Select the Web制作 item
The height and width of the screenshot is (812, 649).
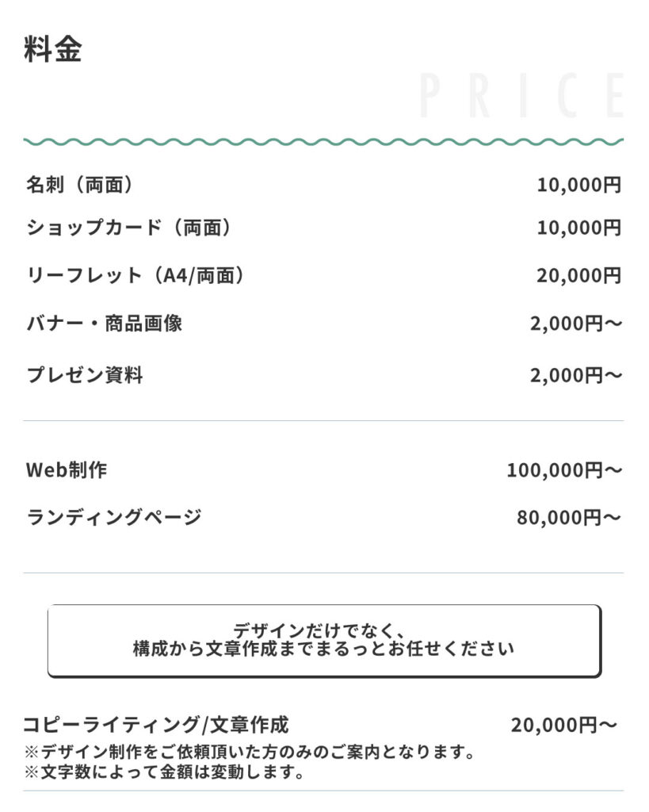pyautogui.click(x=67, y=469)
